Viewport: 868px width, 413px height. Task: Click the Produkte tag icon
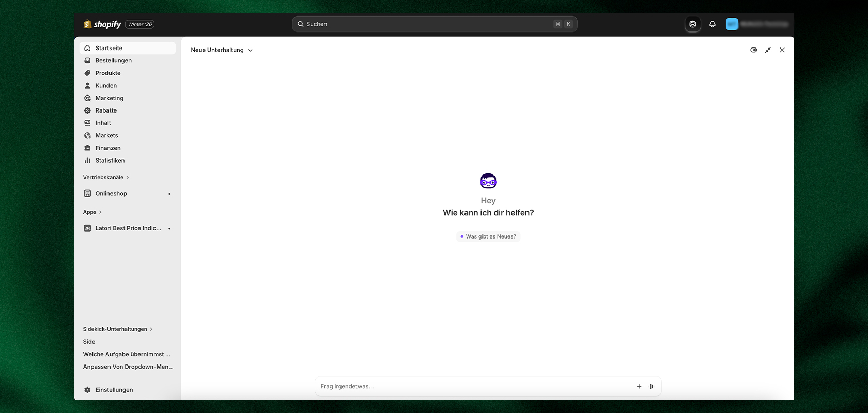(x=87, y=73)
